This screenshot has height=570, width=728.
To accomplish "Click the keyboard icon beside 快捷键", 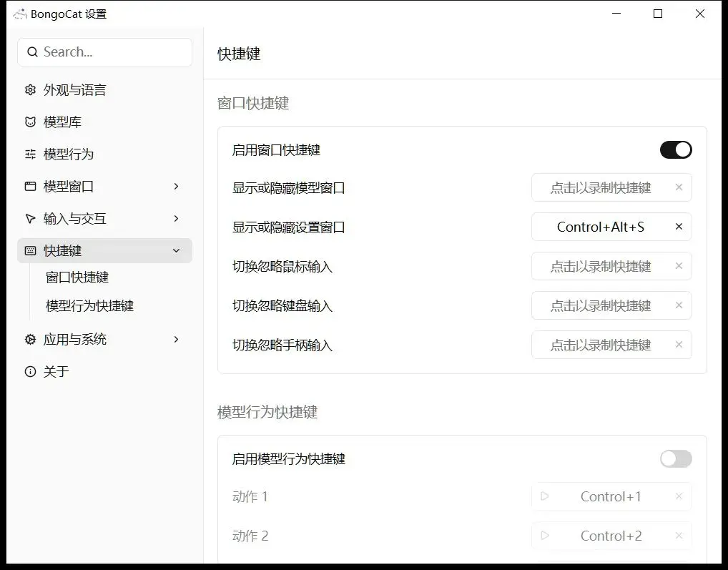I will click(x=30, y=250).
